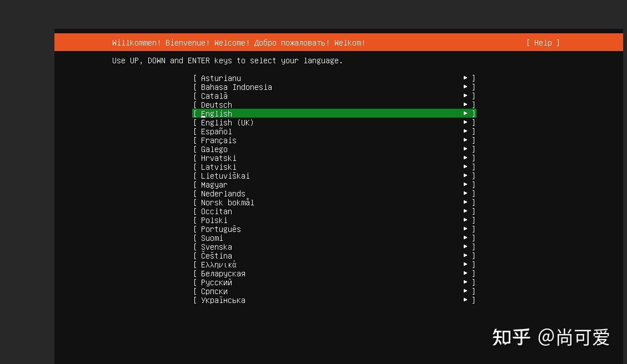Choose Čeština language
This screenshot has height=364, width=627.
334,256
